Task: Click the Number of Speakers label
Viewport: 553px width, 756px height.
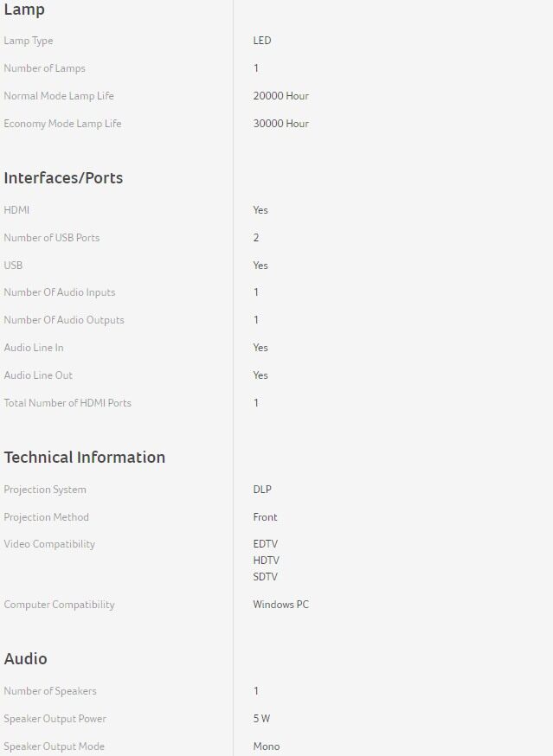Action: point(50,691)
